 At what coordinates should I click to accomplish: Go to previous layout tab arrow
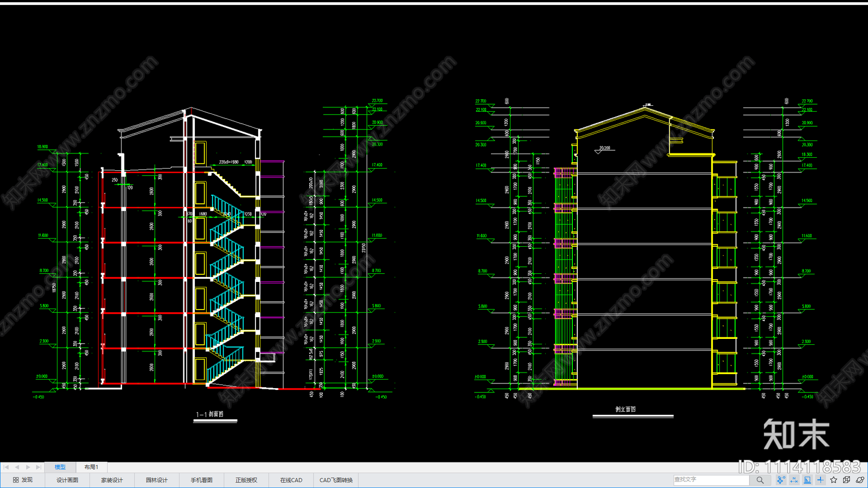[x=17, y=467]
